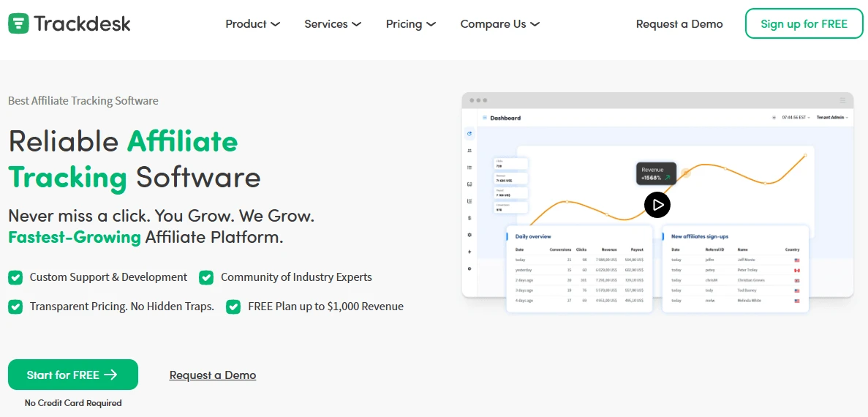This screenshot has width=868, height=417.
Task: Open the Tenant Admin dropdown
Action: point(833,117)
